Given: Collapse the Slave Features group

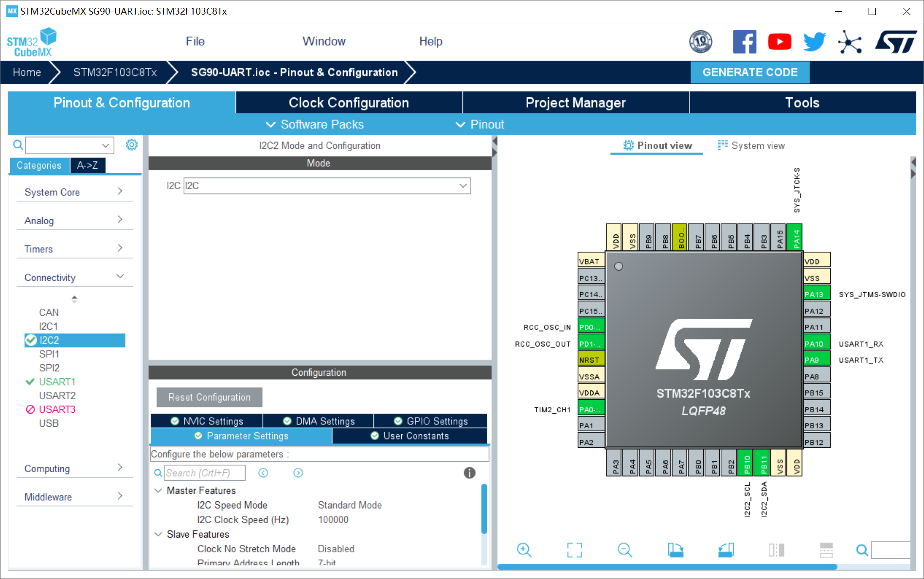Looking at the screenshot, I should [158, 534].
